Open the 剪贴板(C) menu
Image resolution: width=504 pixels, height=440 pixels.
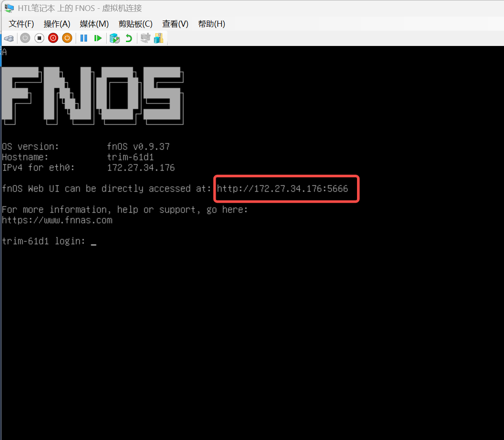pos(135,24)
